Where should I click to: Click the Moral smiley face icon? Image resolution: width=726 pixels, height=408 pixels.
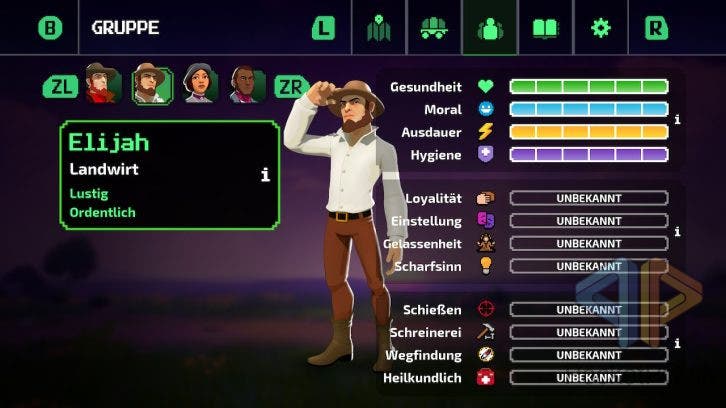point(486,109)
